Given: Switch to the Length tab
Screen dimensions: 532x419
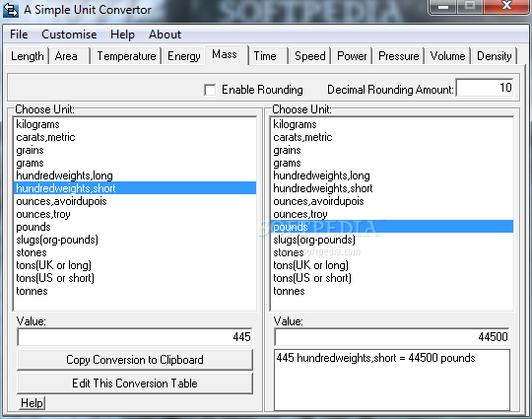Looking at the screenshot, I should click(x=28, y=56).
